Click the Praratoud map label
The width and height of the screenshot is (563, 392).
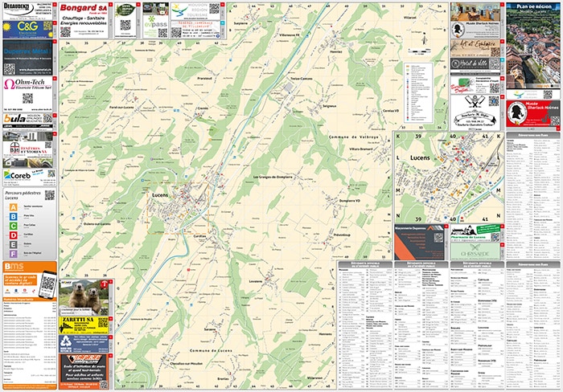pos(204,78)
